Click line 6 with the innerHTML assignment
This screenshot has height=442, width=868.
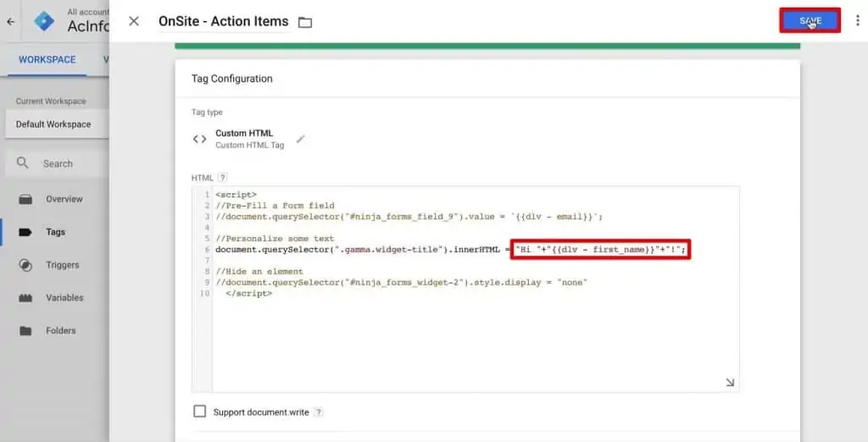(x=451, y=250)
